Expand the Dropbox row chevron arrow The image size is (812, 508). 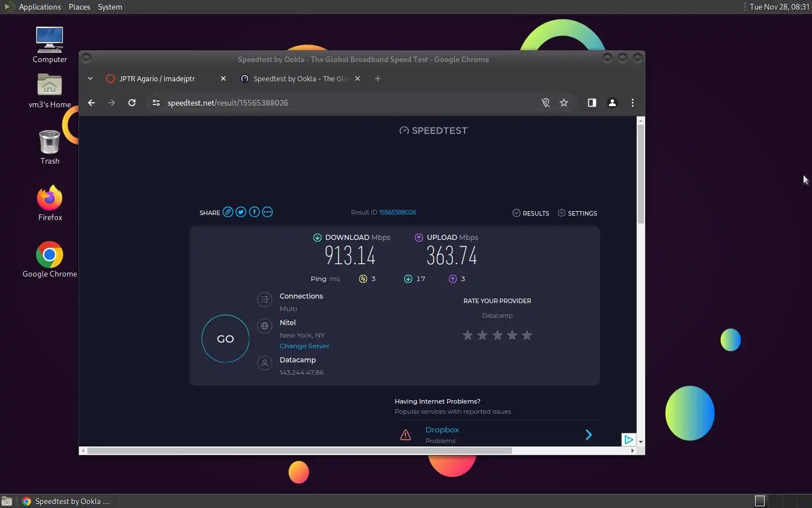point(589,435)
